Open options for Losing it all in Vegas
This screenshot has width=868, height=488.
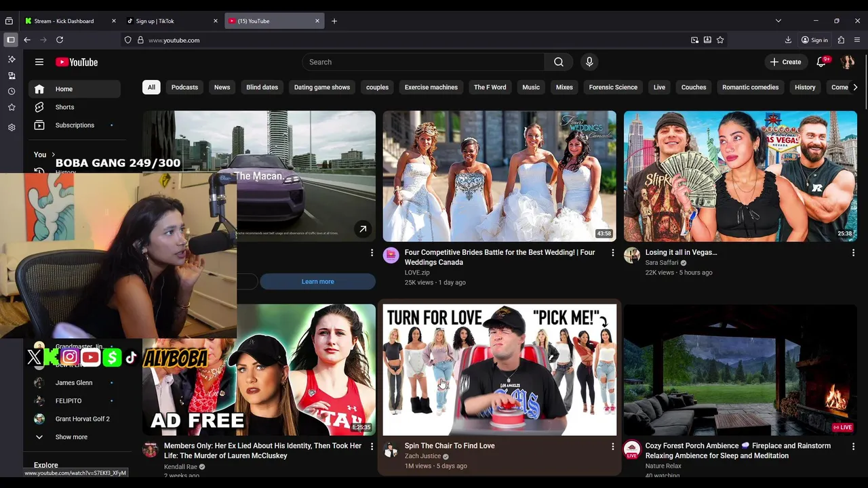coord(853,253)
